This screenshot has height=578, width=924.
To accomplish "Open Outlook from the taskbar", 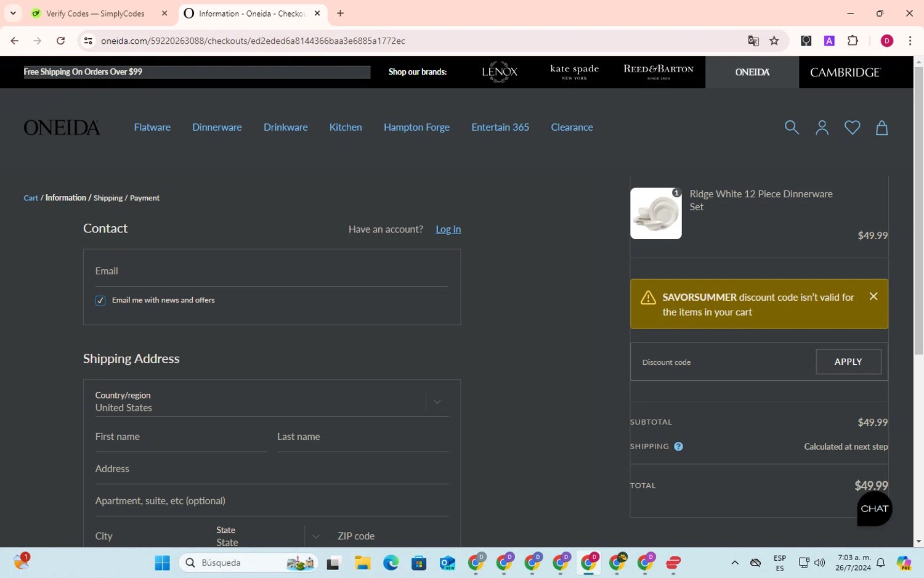I will pyautogui.click(x=447, y=563).
